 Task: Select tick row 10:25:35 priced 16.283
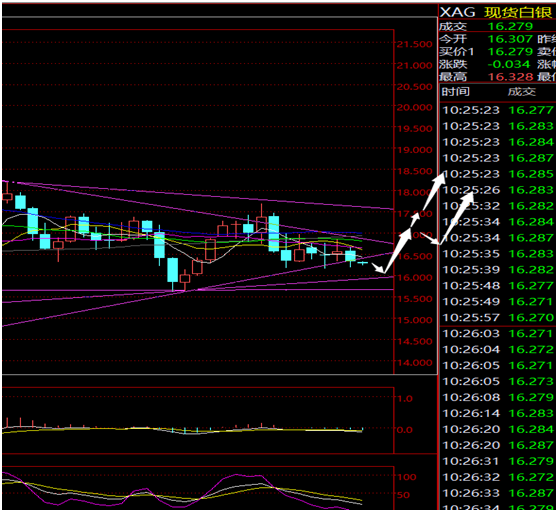pos(498,254)
